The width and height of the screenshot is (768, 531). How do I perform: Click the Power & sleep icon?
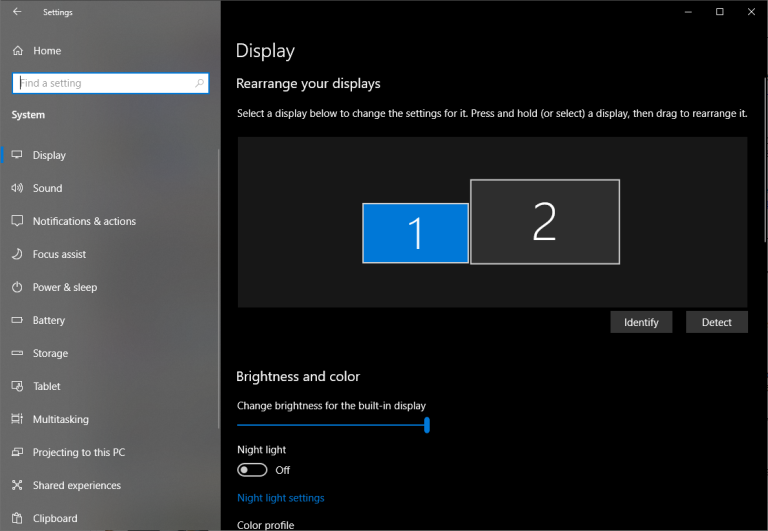tap(17, 287)
